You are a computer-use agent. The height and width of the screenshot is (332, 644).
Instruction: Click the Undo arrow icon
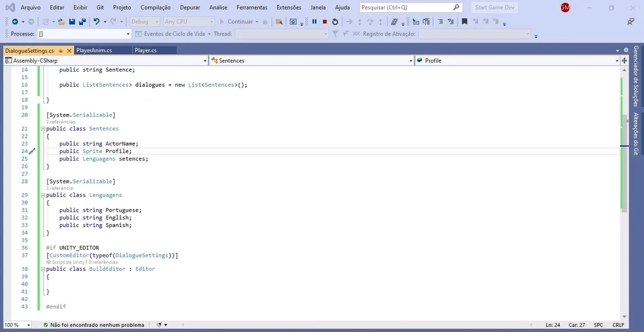(x=96, y=21)
